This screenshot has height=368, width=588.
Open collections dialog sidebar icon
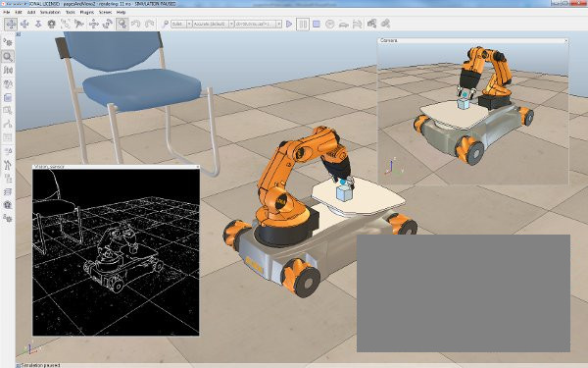pos(8,83)
